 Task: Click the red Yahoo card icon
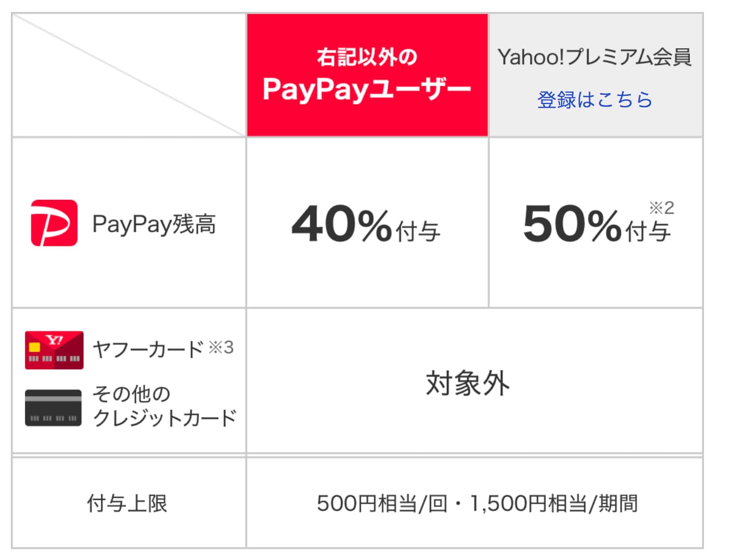54,350
